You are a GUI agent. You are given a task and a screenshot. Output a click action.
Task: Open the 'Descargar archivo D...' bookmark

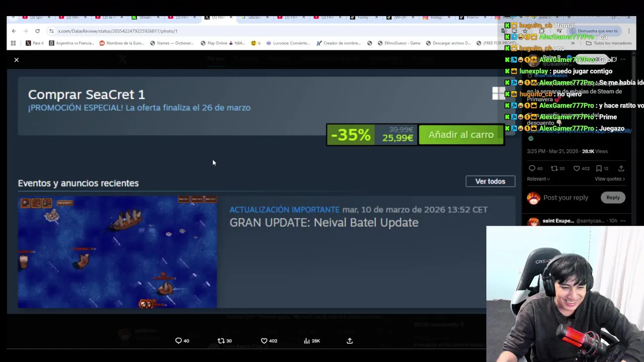[448, 43]
